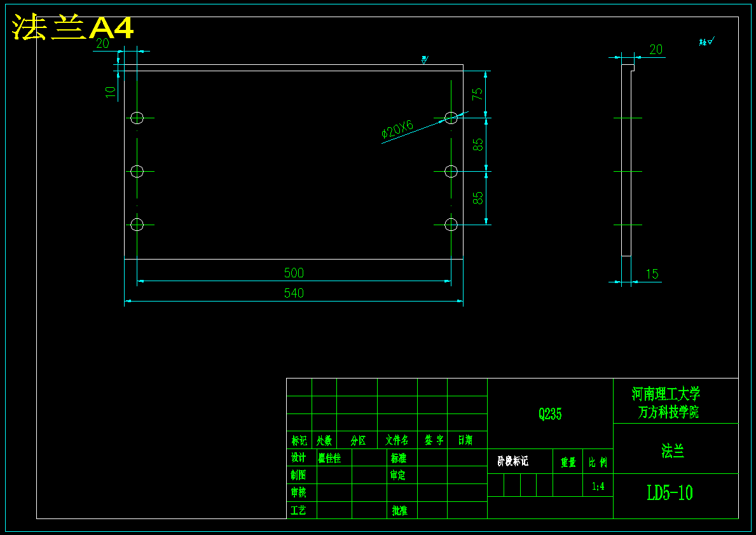This screenshot has height=535, width=756.
Task: Click the upper 85 vertical dimension
Action: coord(478,145)
